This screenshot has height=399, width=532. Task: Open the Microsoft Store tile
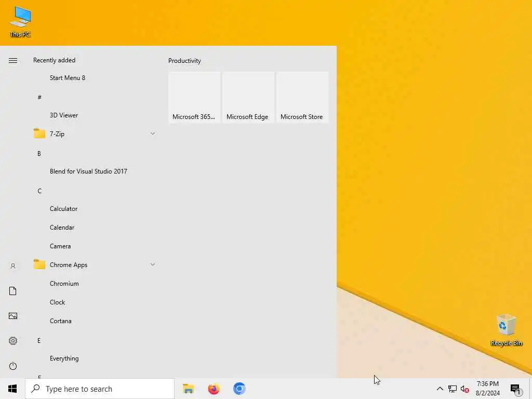click(302, 97)
